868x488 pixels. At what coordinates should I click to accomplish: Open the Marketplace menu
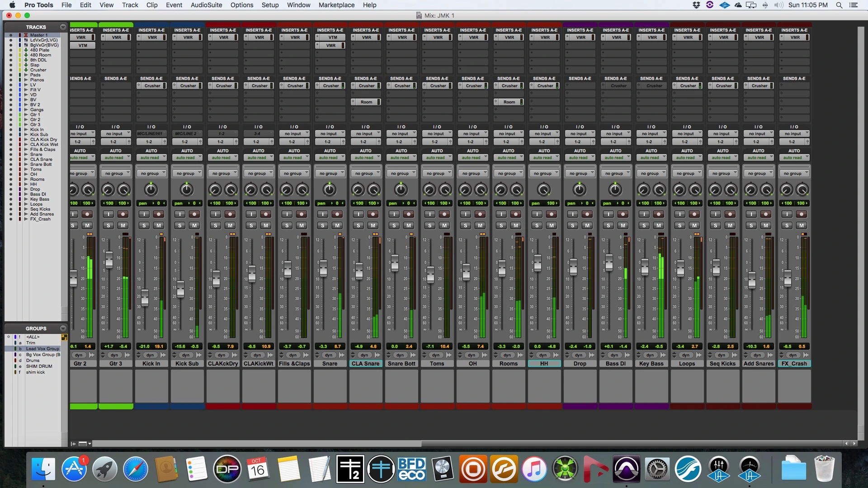pos(336,5)
